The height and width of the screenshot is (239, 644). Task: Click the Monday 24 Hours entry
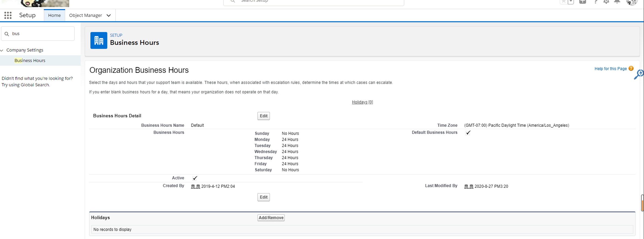(x=276, y=139)
